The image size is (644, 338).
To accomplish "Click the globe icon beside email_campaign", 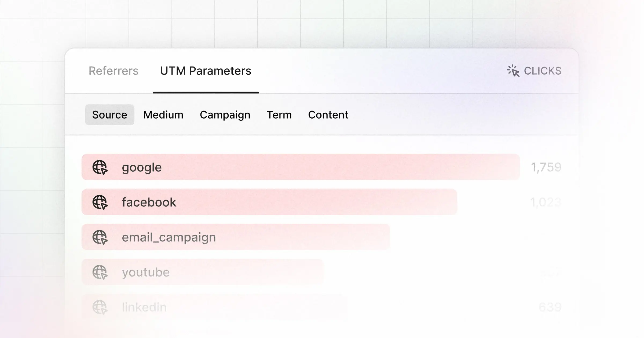I will [101, 237].
